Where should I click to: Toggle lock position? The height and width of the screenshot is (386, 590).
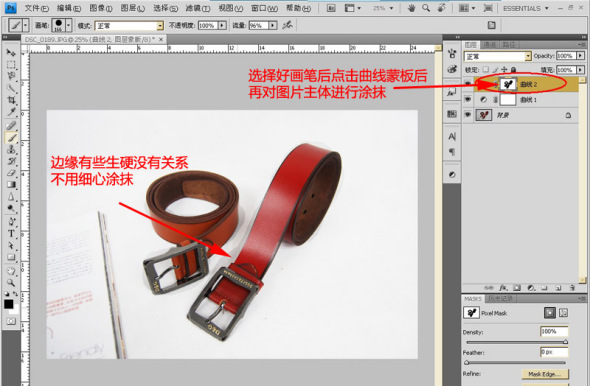pyautogui.click(x=504, y=70)
